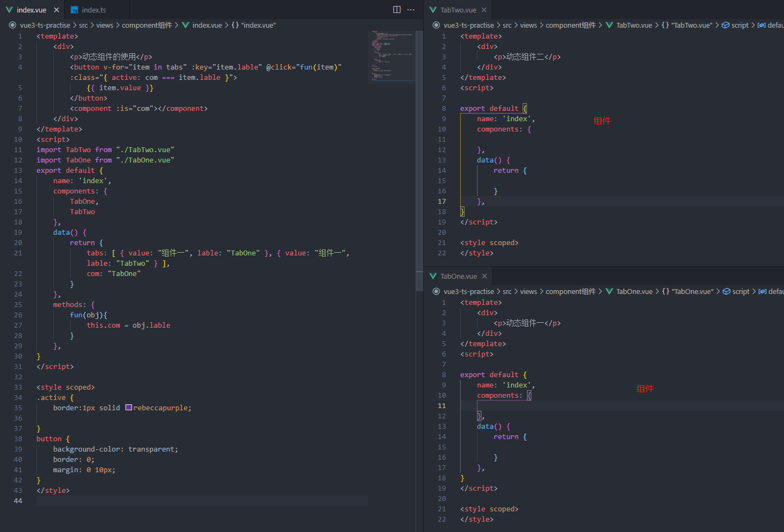Click root folder icon in TabTwo.vue breadcrumb
The height and width of the screenshot is (532, 784).
point(436,25)
